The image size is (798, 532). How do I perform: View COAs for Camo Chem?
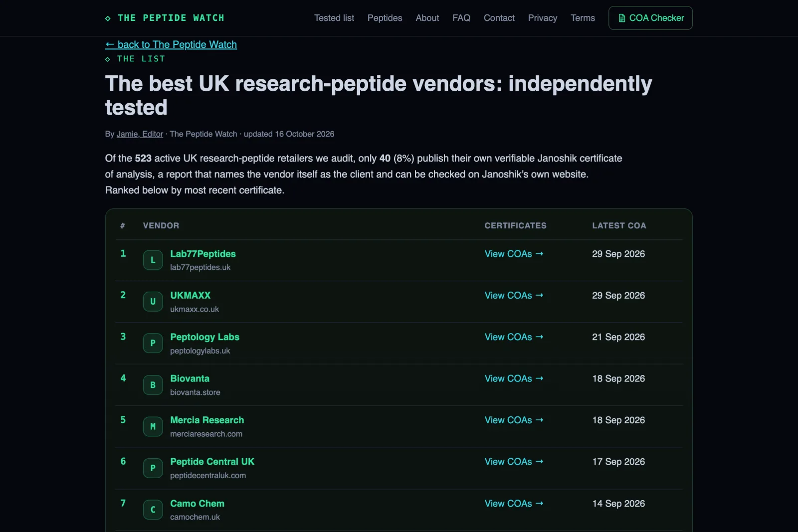[x=514, y=504]
